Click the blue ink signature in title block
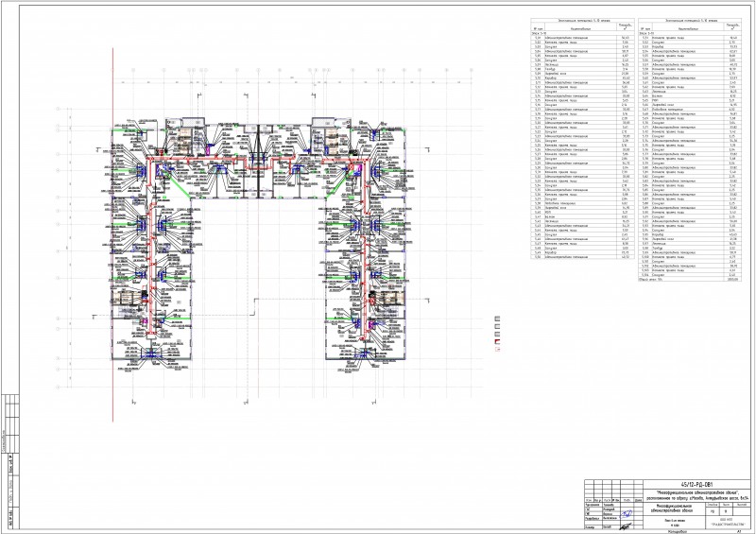 [627, 514]
